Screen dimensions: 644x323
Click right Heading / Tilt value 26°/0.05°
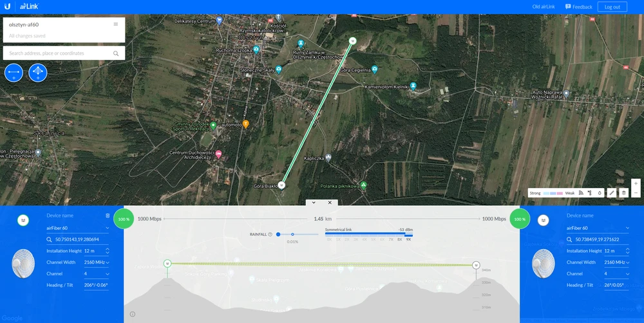pyautogui.click(x=615, y=285)
